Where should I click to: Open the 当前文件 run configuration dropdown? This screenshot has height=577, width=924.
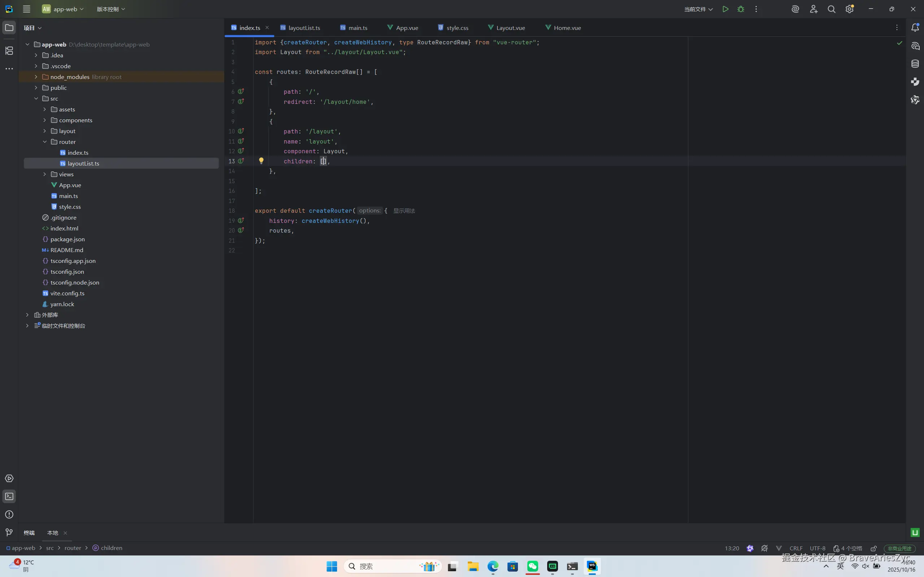coord(698,9)
